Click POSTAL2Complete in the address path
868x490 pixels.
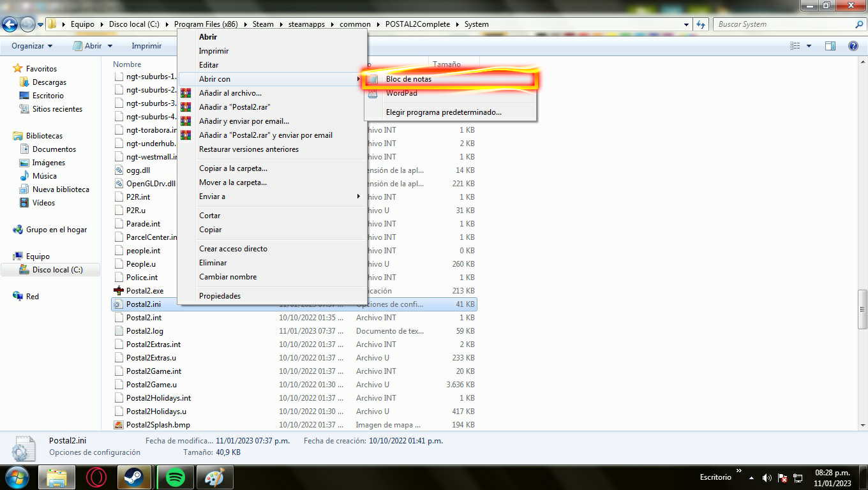418,24
